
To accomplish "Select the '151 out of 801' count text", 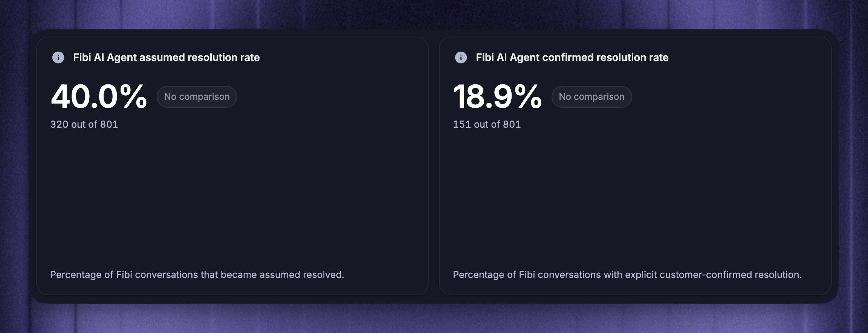I will [487, 124].
